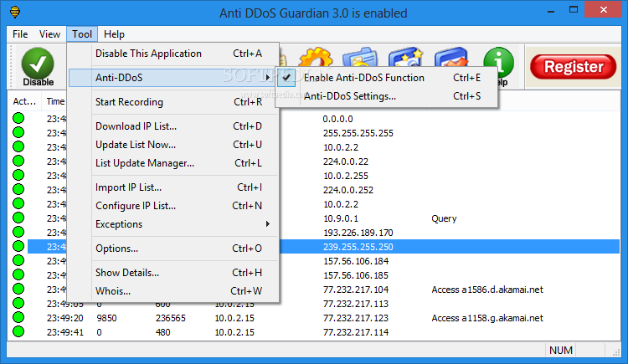Click Access a1586.d.akamai.net text
This screenshot has width=628, height=364.
pos(487,290)
